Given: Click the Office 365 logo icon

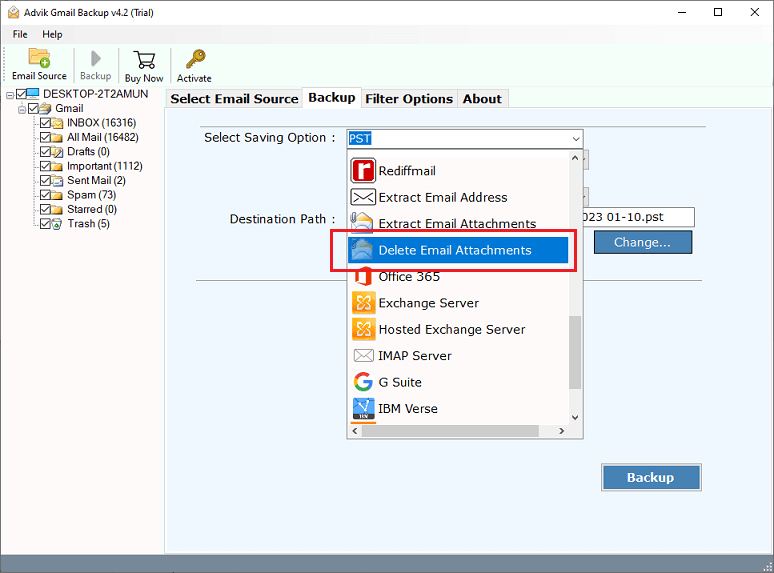Looking at the screenshot, I should (x=363, y=276).
